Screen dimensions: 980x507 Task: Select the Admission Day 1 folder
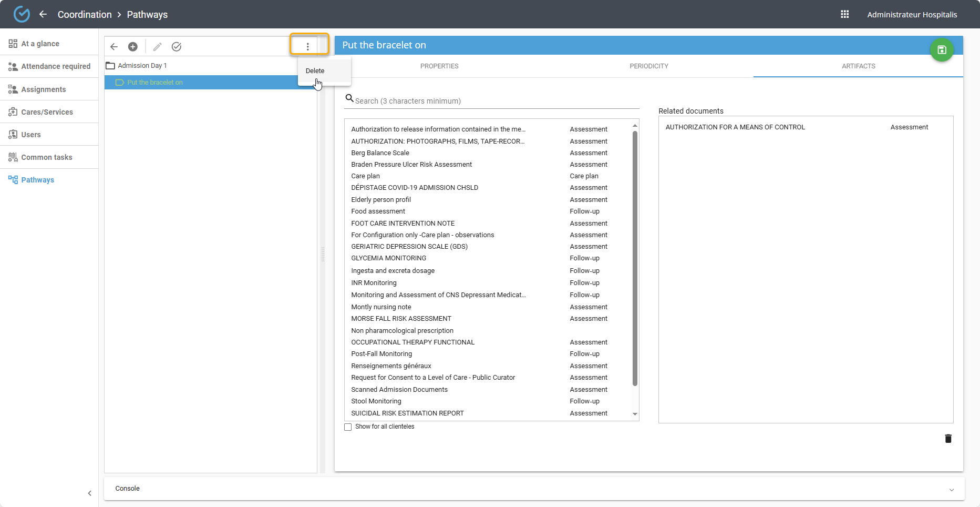(x=142, y=66)
